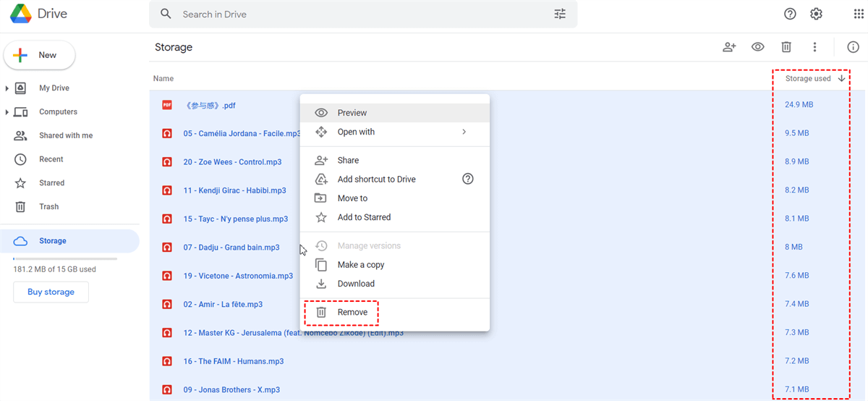Open Trash in sidebar
The image size is (868, 401).
48,206
